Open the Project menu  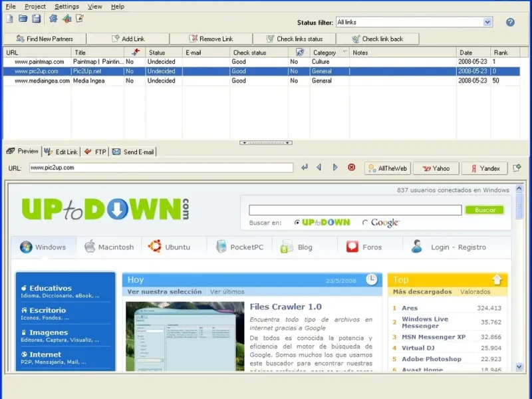(35, 7)
